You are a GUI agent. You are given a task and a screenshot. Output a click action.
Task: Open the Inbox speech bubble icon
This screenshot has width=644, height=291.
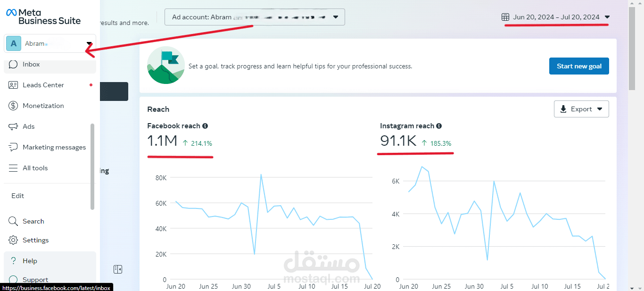point(13,64)
